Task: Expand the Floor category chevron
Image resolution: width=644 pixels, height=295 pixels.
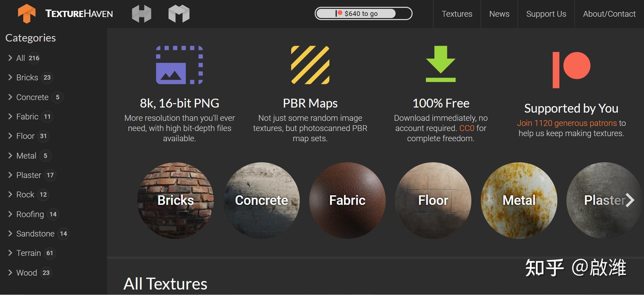Action: pyautogui.click(x=10, y=136)
